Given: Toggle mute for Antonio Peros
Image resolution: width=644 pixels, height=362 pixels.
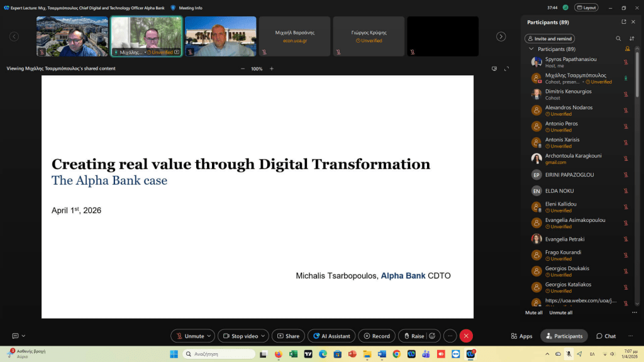Looking at the screenshot, I should click(x=626, y=126).
